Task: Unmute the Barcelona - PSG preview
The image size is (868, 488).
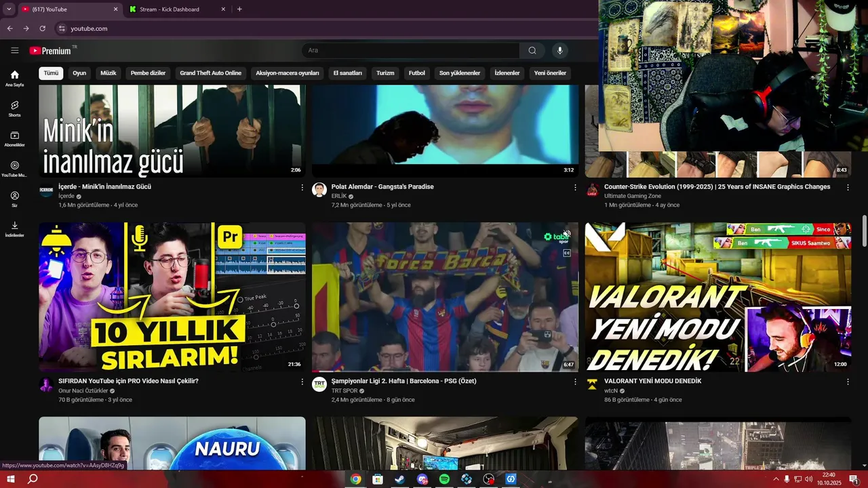Action: click(x=567, y=235)
